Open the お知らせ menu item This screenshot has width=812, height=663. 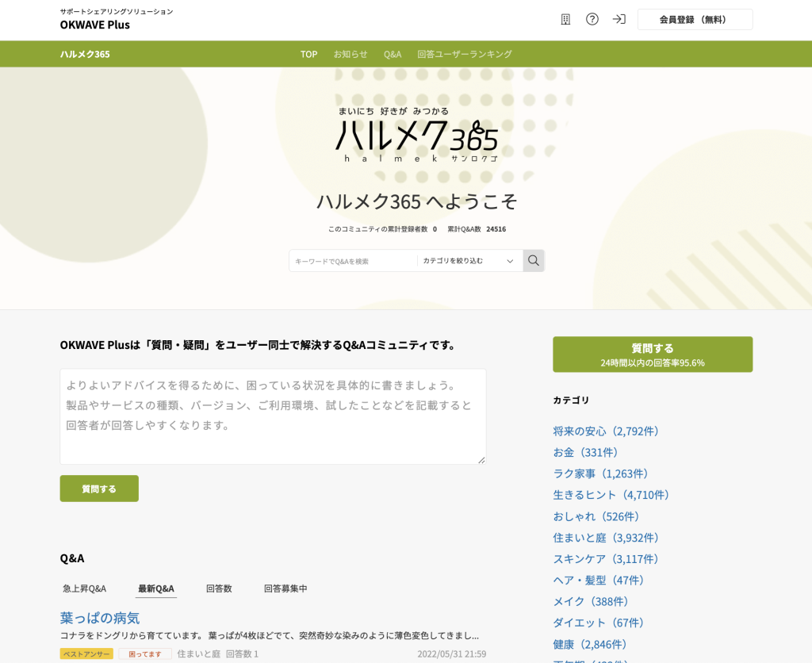(x=350, y=54)
